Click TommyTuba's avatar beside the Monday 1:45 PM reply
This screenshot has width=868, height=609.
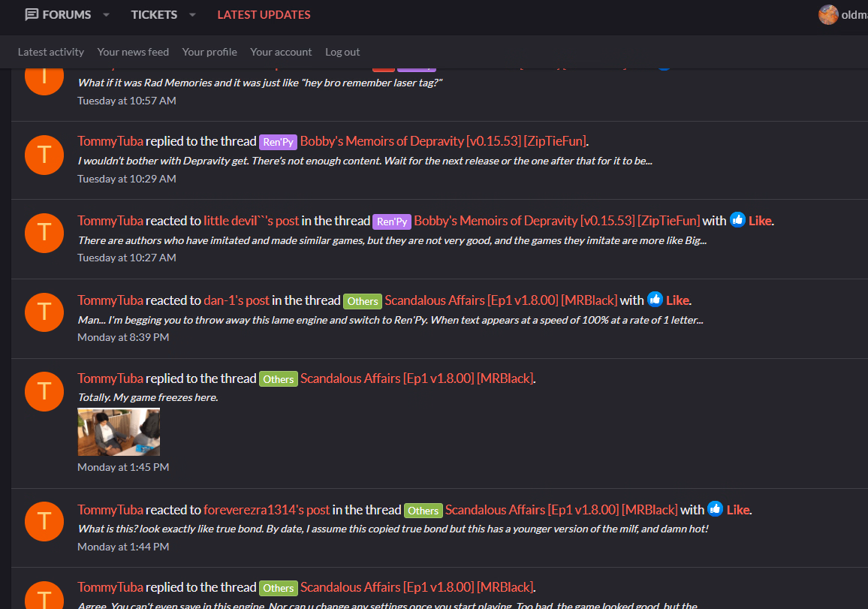click(x=44, y=391)
